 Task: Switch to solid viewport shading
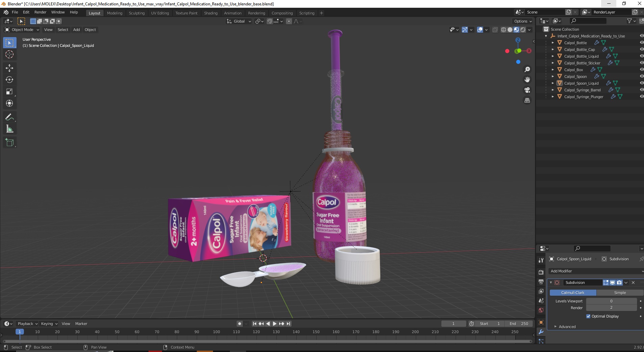point(510,30)
